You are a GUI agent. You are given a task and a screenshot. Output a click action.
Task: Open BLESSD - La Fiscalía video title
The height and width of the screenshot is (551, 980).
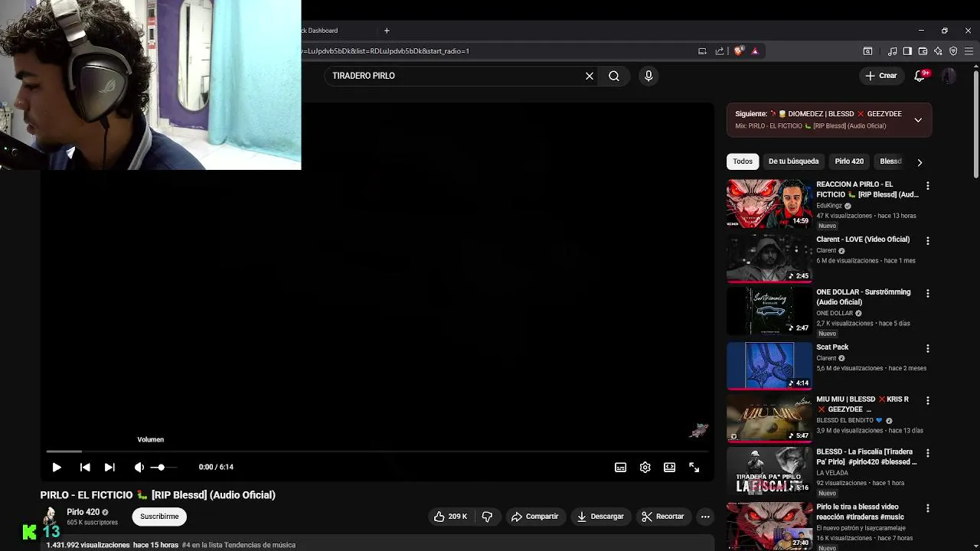867,457
